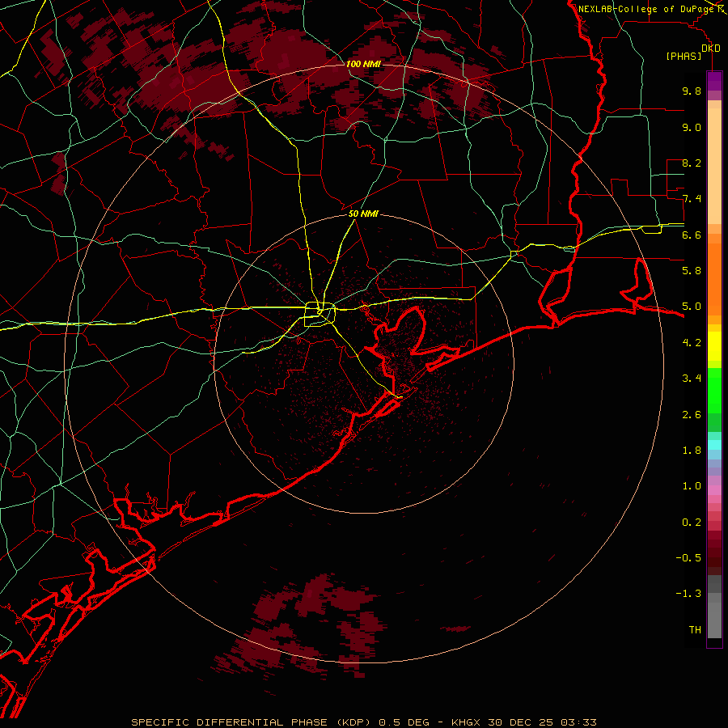Select the NEXLAB-College of DuPage header text
This screenshot has width=728, height=728.
coord(647,9)
